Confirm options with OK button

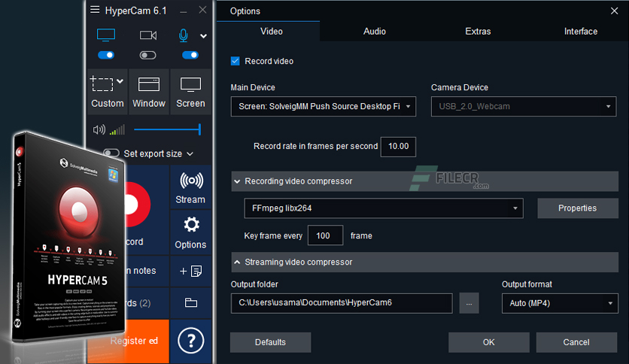(x=488, y=342)
